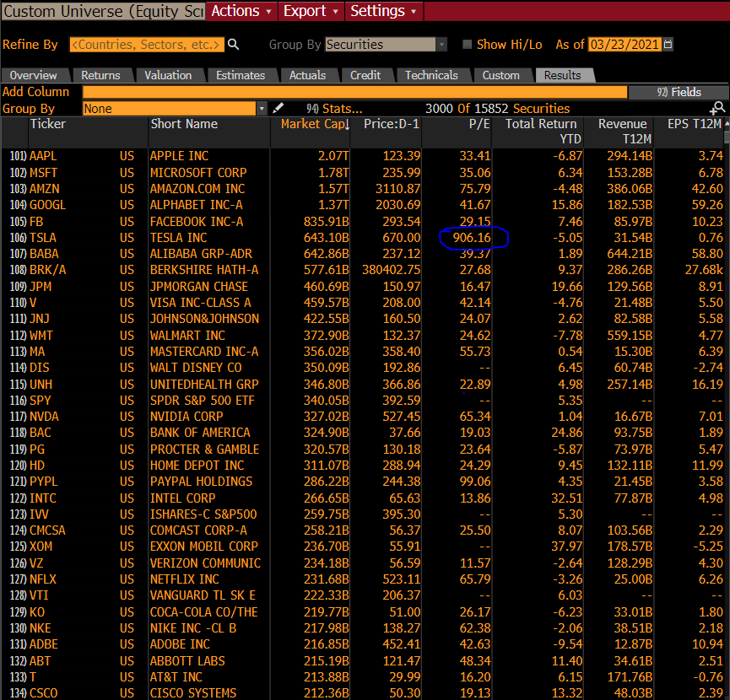Click the DIS ticker
Screen dimensions: 730x700
[40, 368]
